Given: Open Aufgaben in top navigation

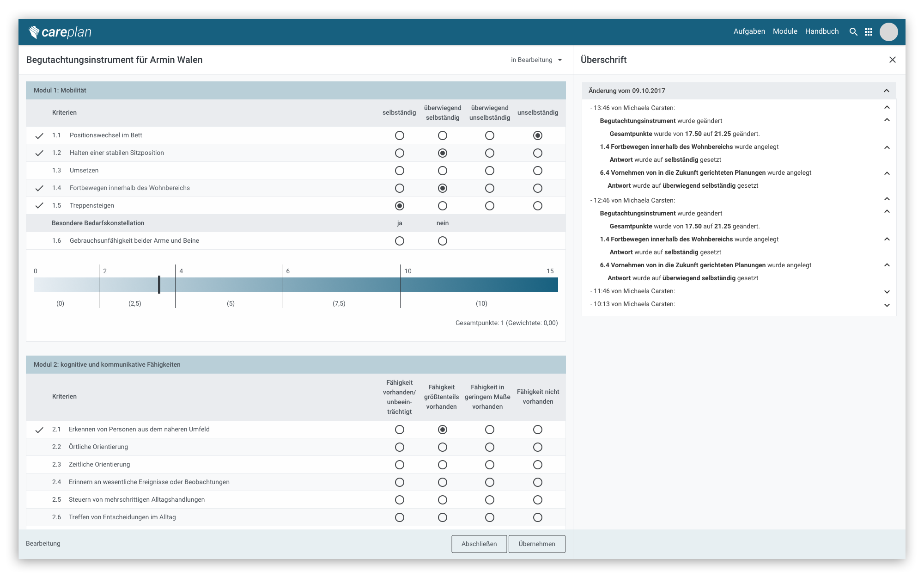Looking at the screenshot, I should tap(749, 31).
